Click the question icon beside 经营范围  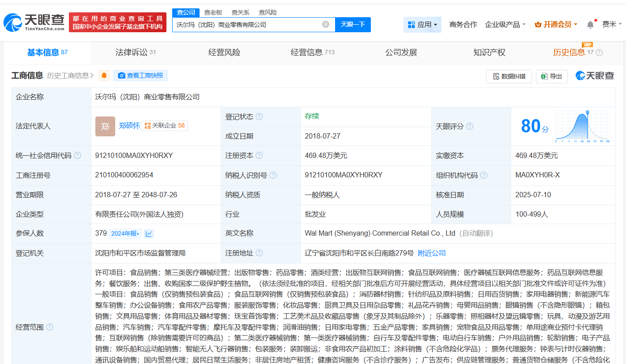tap(49, 327)
